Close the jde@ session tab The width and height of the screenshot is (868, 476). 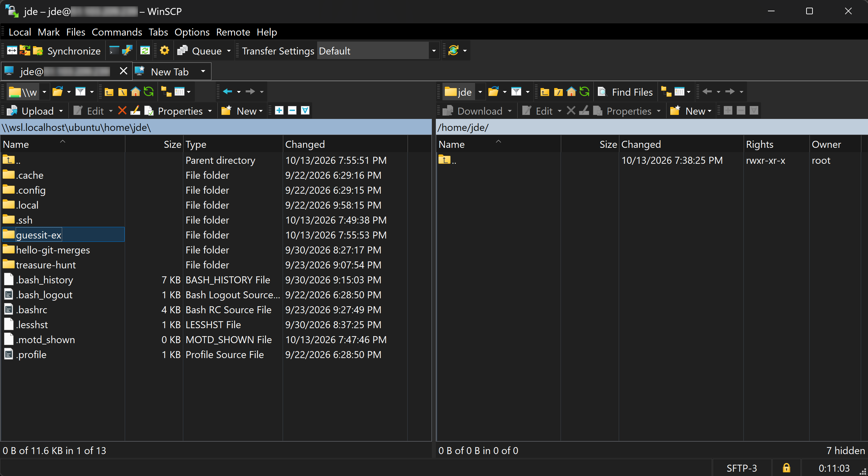coord(124,71)
